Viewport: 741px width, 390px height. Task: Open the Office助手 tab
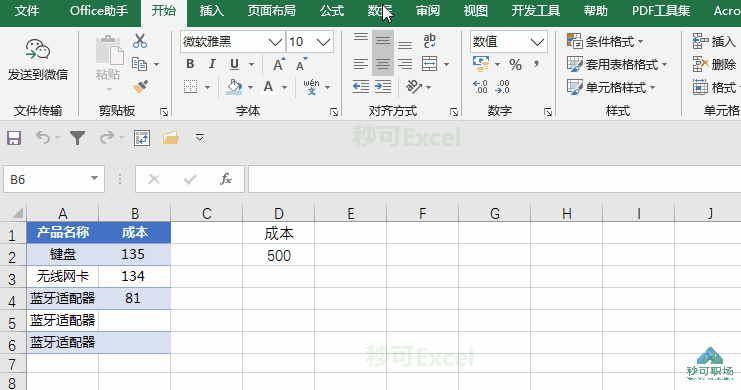[99, 11]
